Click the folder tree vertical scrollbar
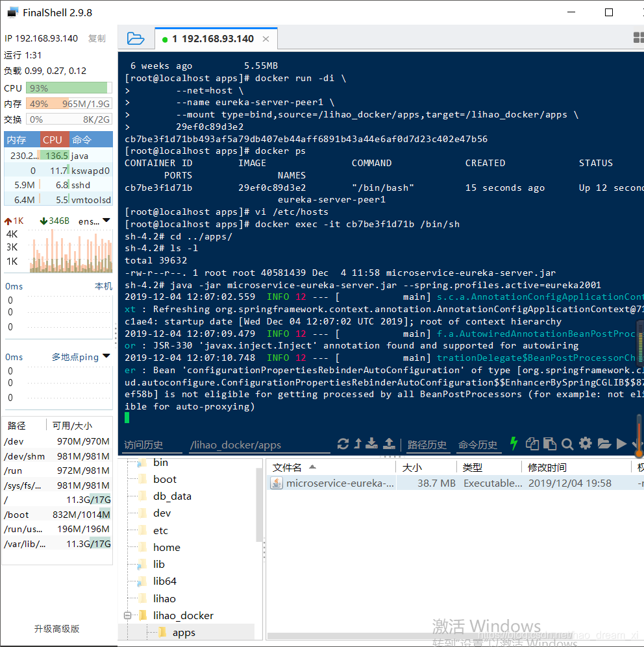Image resolution: width=644 pixels, height=647 pixels. point(259,505)
